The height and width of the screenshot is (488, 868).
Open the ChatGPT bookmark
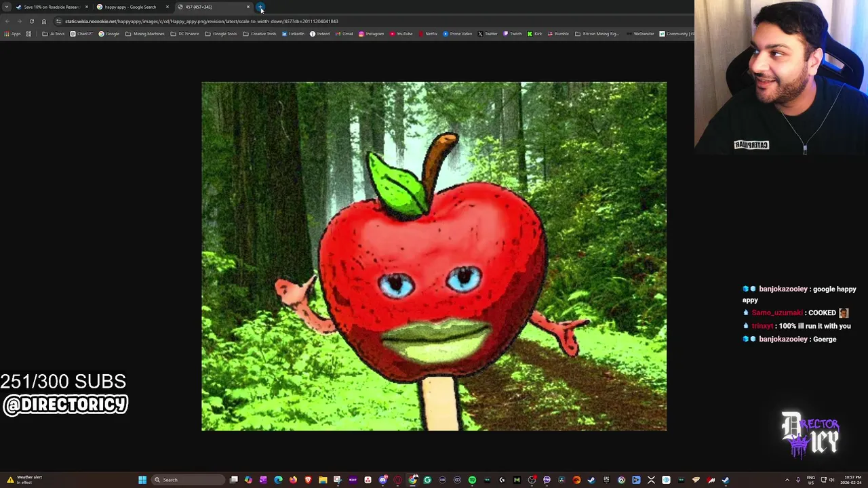(82, 34)
